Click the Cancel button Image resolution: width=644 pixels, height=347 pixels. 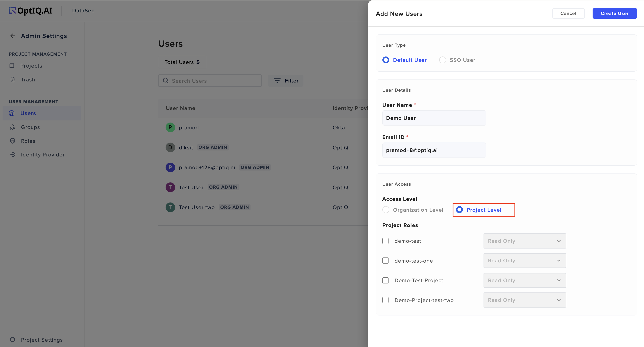point(568,13)
